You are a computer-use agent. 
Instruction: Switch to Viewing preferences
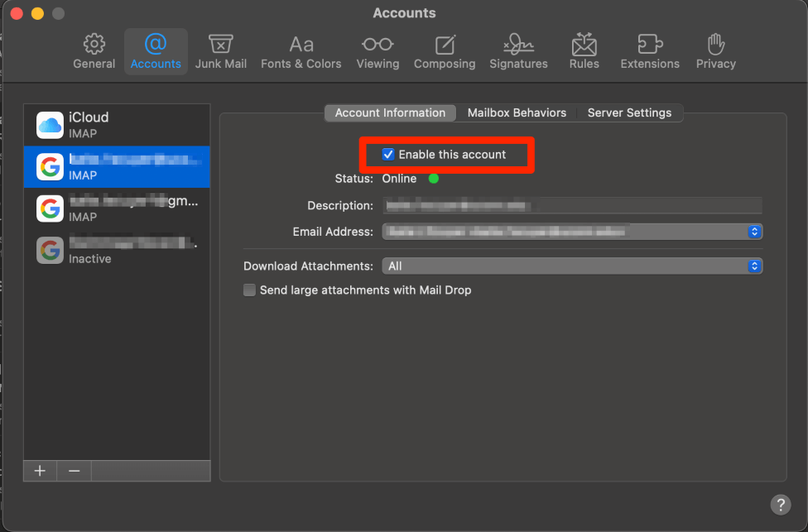(378, 51)
